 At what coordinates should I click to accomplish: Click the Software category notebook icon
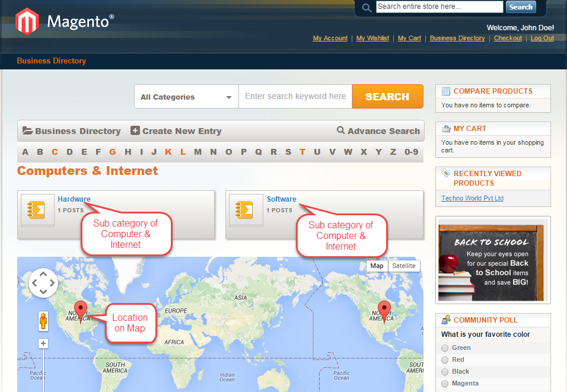pos(244,210)
